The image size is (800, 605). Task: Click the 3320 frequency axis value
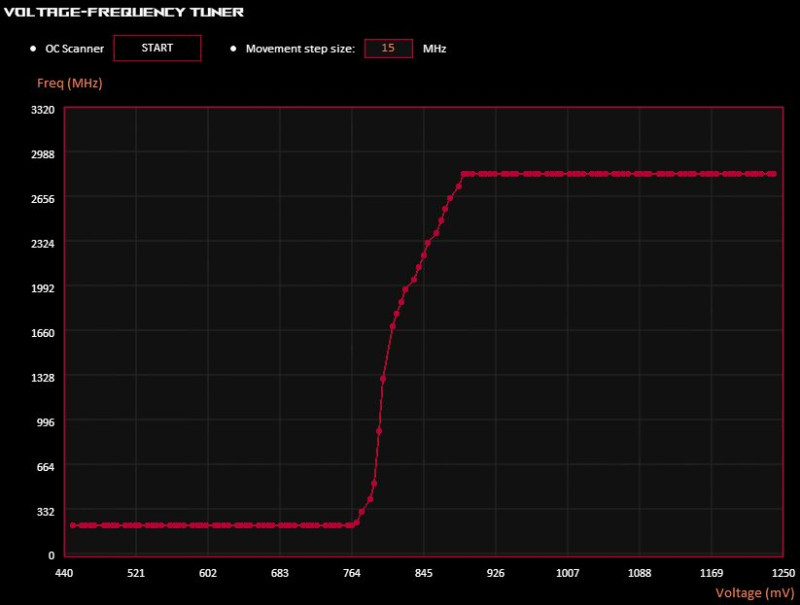pyautogui.click(x=43, y=110)
